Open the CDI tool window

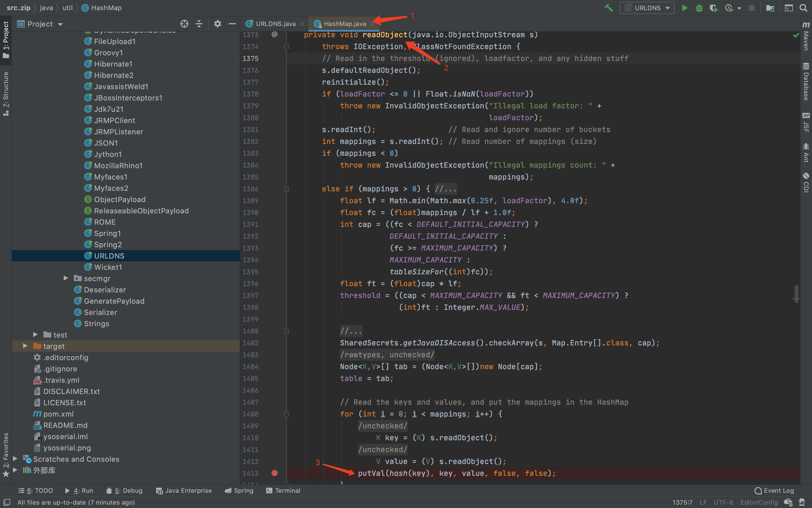pos(806,182)
